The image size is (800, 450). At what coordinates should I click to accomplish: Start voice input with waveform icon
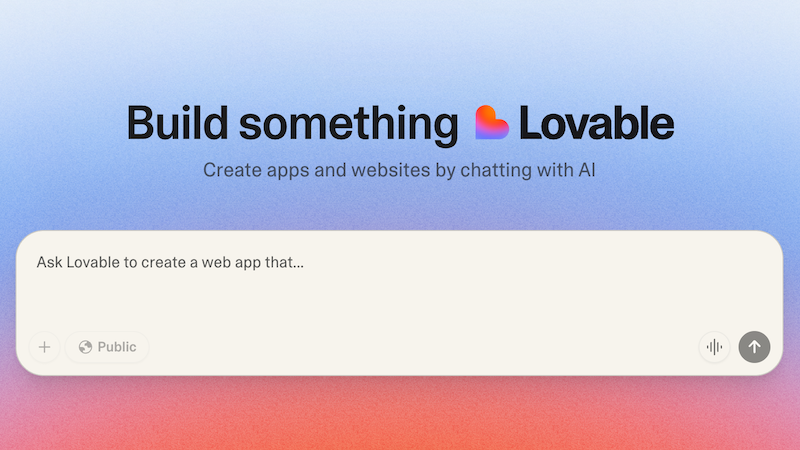pyautogui.click(x=714, y=347)
